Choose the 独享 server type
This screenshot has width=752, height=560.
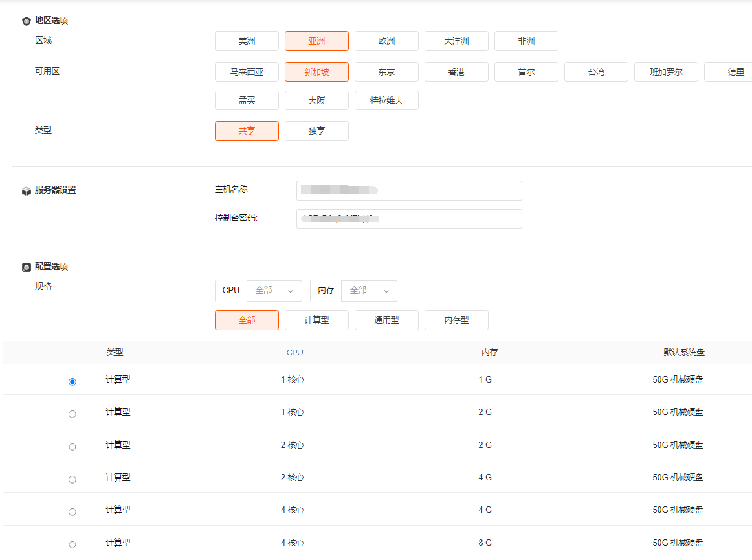316,131
